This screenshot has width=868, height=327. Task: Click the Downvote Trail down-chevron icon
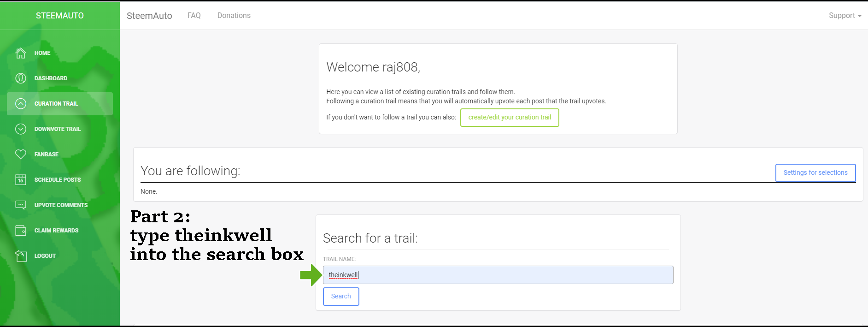click(x=21, y=129)
